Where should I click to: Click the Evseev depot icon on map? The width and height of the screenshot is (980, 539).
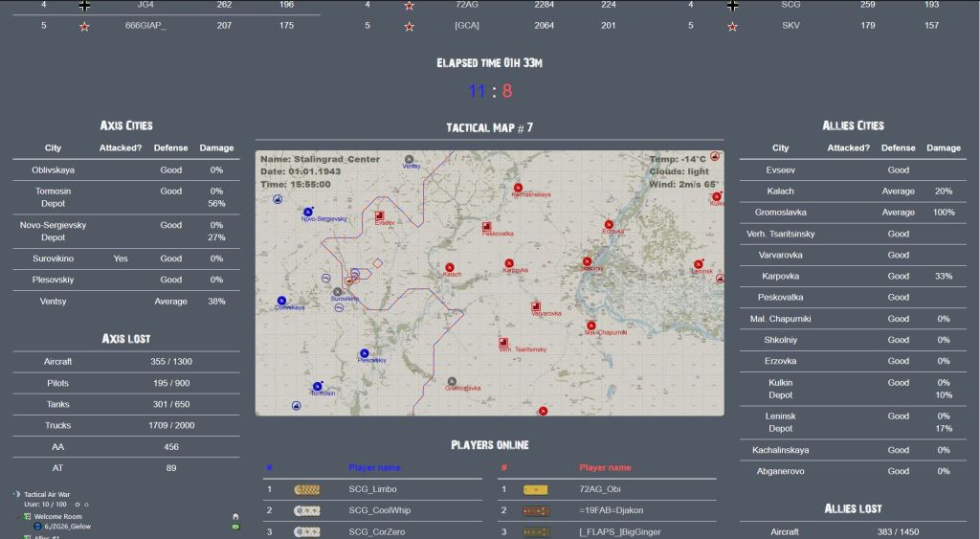[380, 215]
